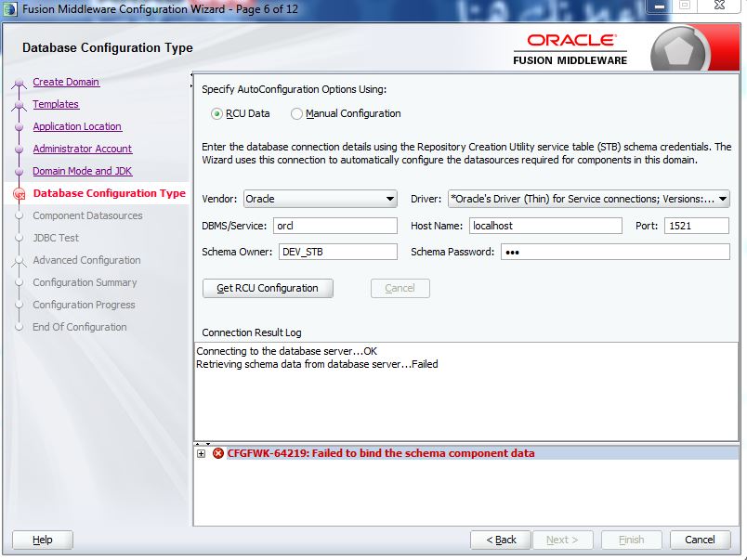Click the Schema Password field
Viewport: 747px width, 560px height.
pos(614,252)
